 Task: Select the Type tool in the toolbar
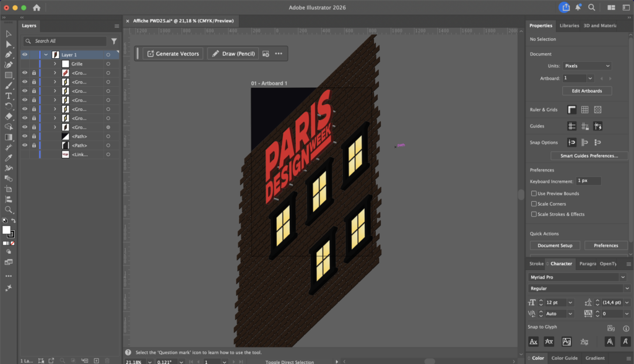coord(9,96)
